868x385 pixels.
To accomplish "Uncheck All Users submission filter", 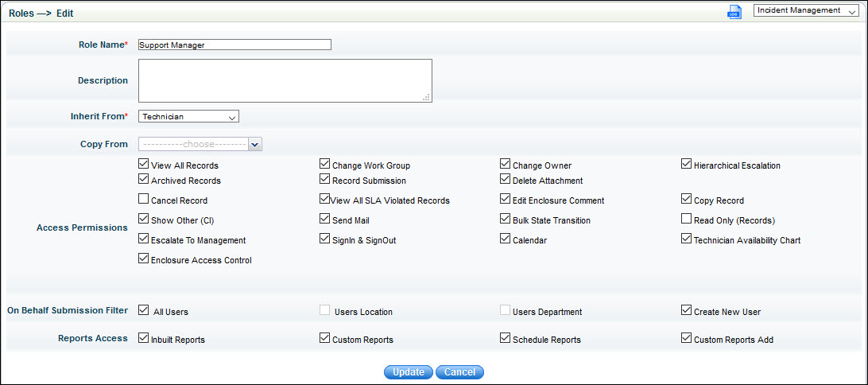I will tap(144, 311).
